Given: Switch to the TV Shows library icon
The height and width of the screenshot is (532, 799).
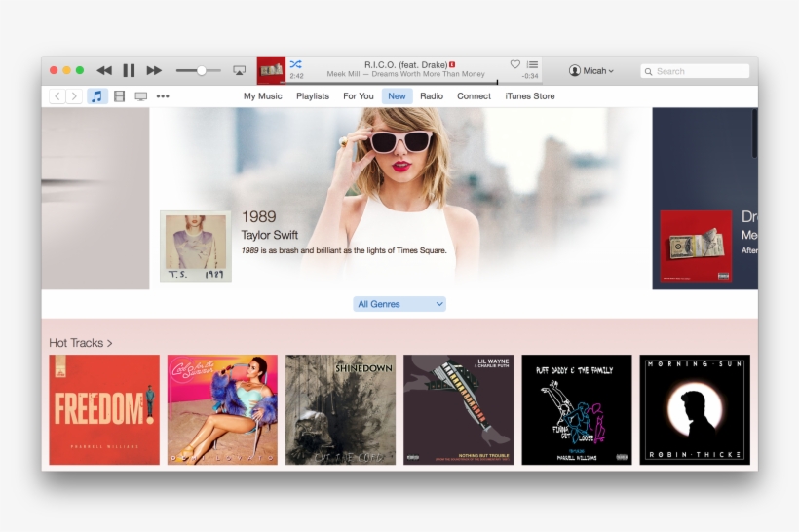Looking at the screenshot, I should click(141, 95).
